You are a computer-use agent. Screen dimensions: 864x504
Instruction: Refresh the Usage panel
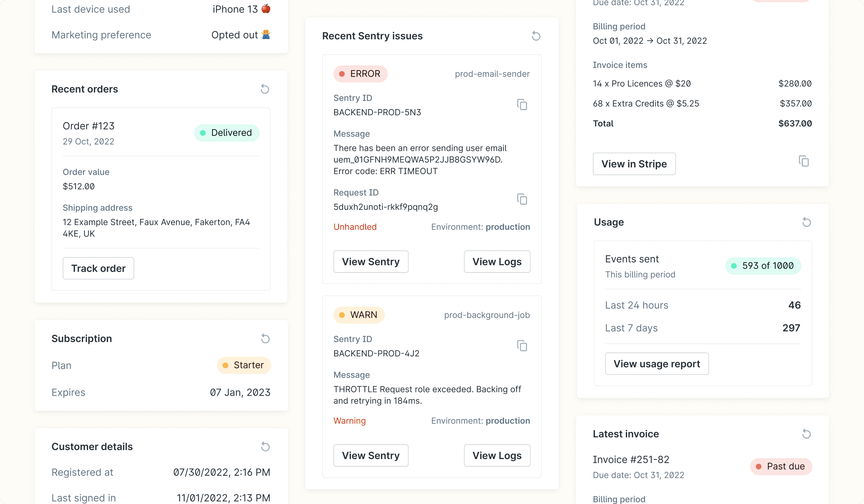pyautogui.click(x=806, y=222)
